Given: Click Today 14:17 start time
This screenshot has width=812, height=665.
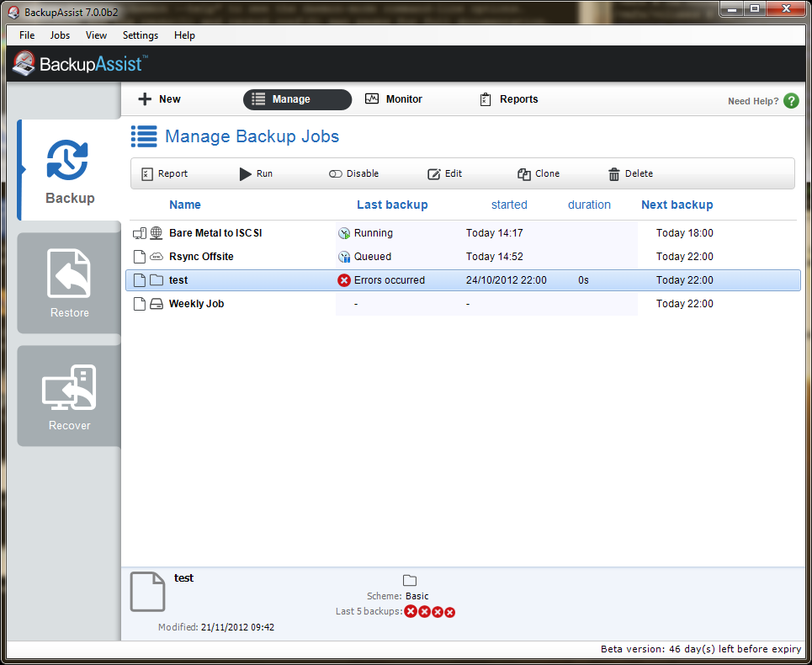Looking at the screenshot, I should [495, 233].
